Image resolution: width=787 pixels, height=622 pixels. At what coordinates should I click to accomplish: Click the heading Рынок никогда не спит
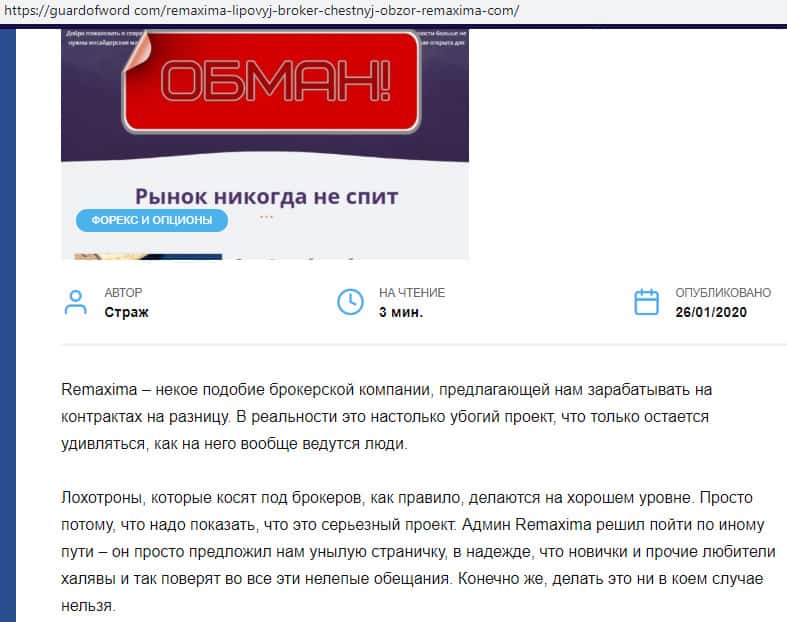point(267,196)
